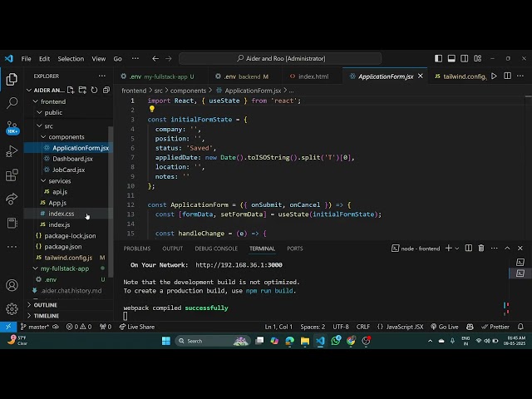Click the command center search box
This screenshot has width=532, height=399.
click(280, 59)
